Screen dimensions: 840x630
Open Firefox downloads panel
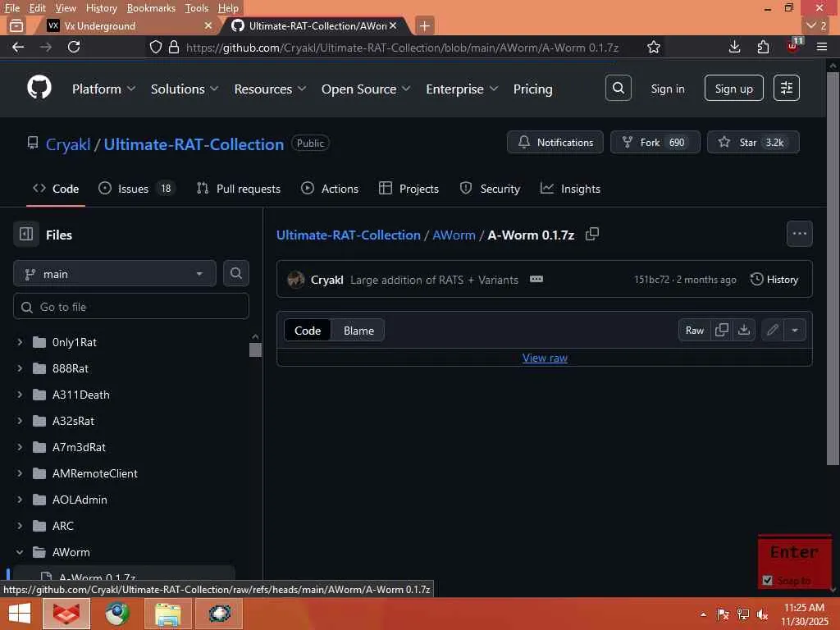pyautogui.click(x=734, y=47)
